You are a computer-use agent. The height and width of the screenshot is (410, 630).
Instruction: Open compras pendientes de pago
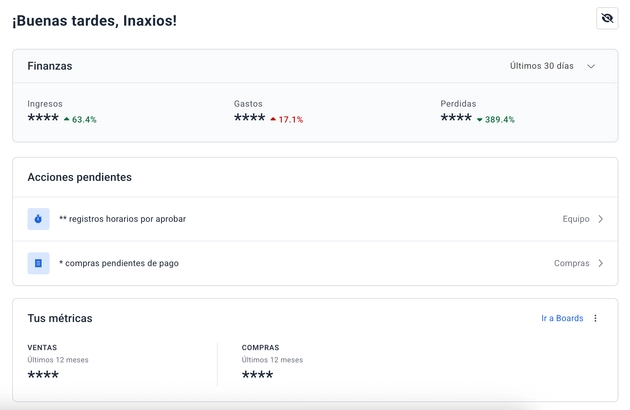point(119,263)
